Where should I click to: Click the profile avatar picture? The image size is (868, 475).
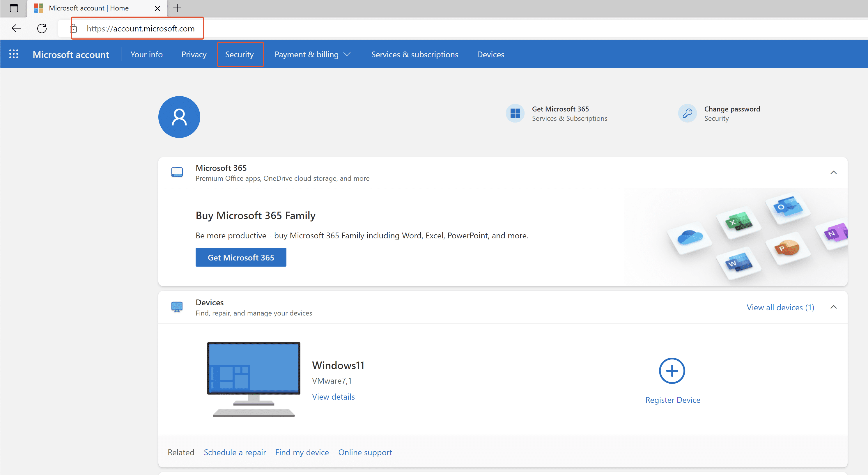coord(179,117)
